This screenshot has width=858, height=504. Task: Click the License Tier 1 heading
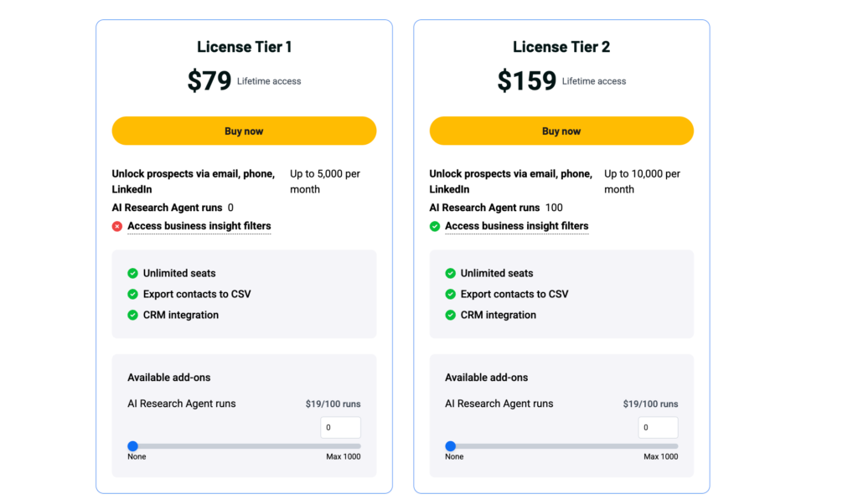click(244, 47)
